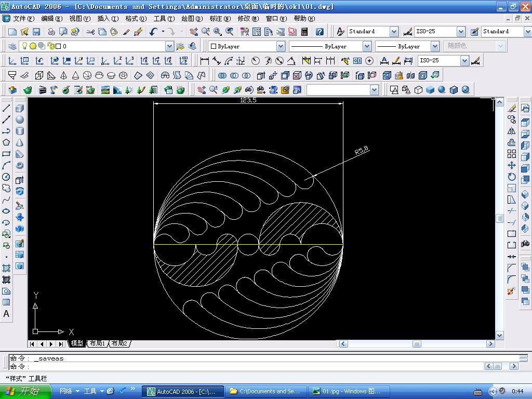Select the Arc draw tool
Viewport: 532px width, 399px height.
[6, 165]
